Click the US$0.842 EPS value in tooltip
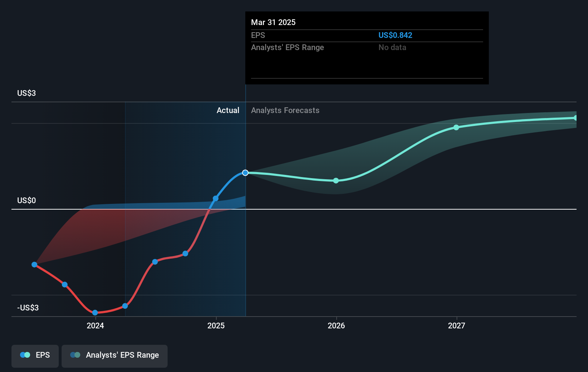 point(395,35)
